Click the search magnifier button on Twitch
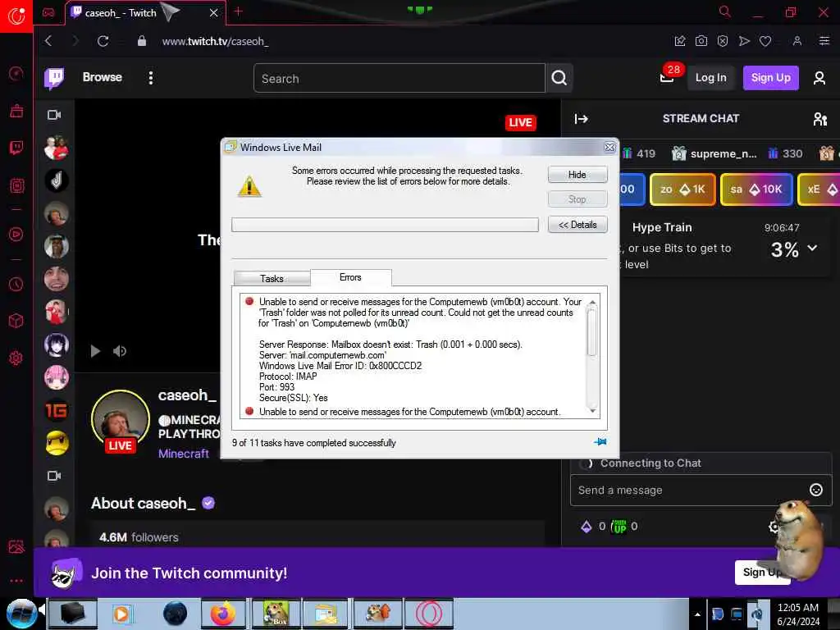Viewport: 840px width, 630px height. click(559, 78)
